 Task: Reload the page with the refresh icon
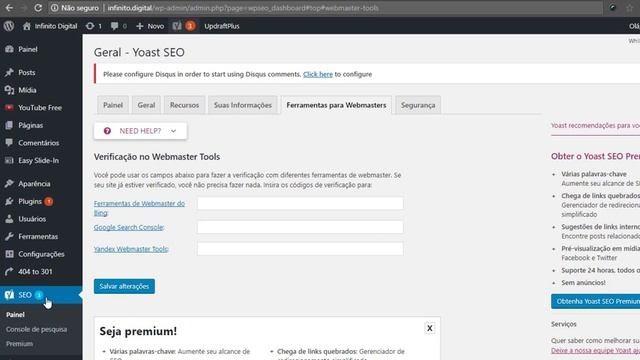click(x=38, y=8)
